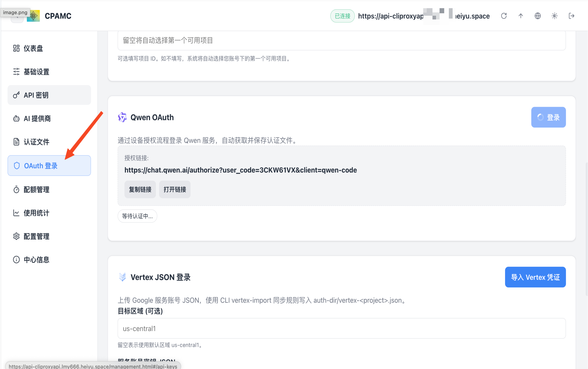Open 配置管理 in sidebar
Screen dimensions: 588x369
pyautogui.click(x=49, y=236)
